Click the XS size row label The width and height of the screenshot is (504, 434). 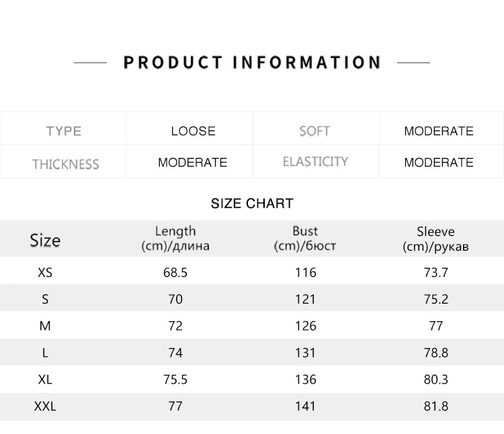point(45,272)
